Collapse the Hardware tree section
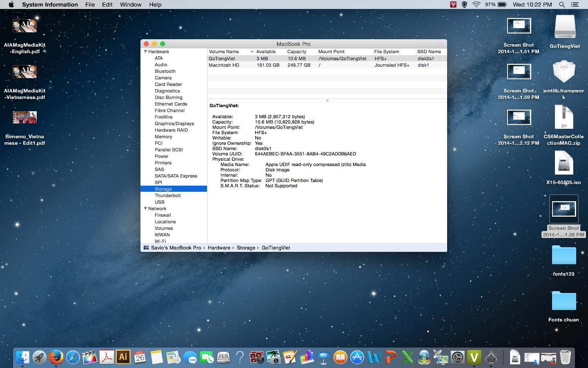Screen dimensions: 588x368 145,52
